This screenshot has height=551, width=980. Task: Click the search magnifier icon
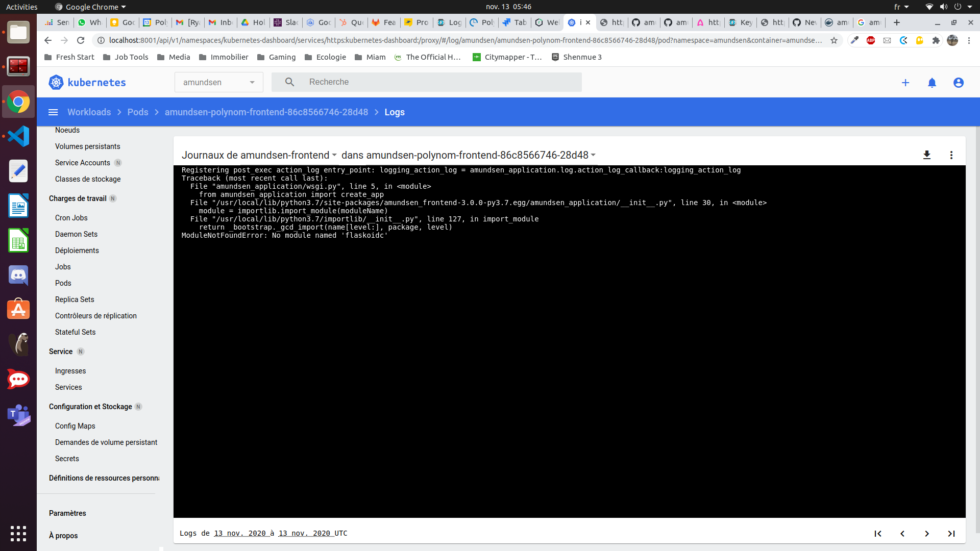tap(289, 82)
